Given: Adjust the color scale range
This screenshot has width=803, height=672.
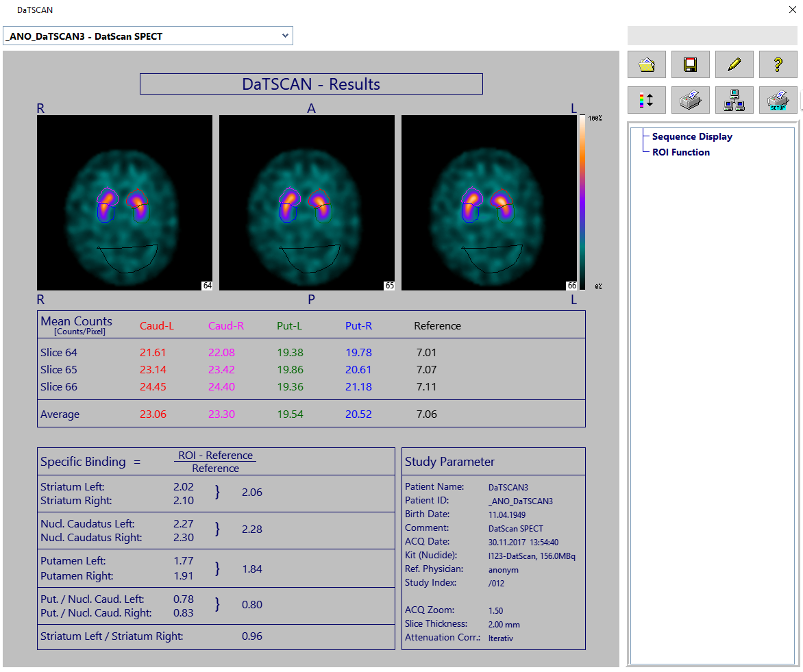Looking at the screenshot, I should point(647,100).
